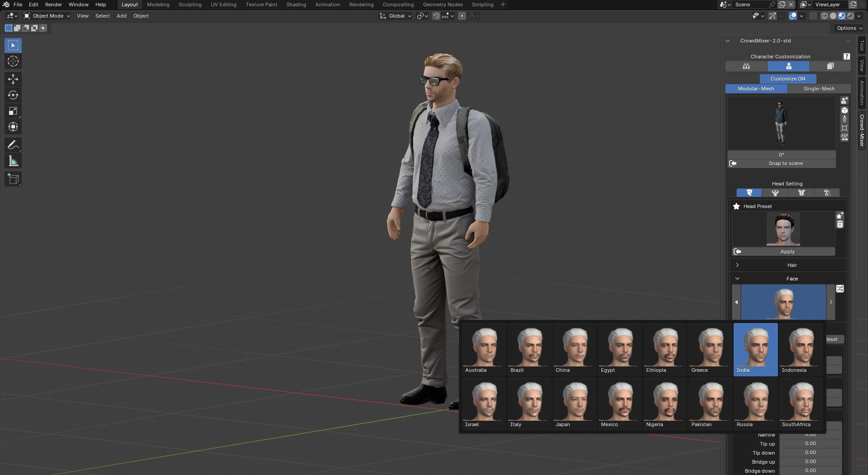Switch to rendered viewport shading

850,16
